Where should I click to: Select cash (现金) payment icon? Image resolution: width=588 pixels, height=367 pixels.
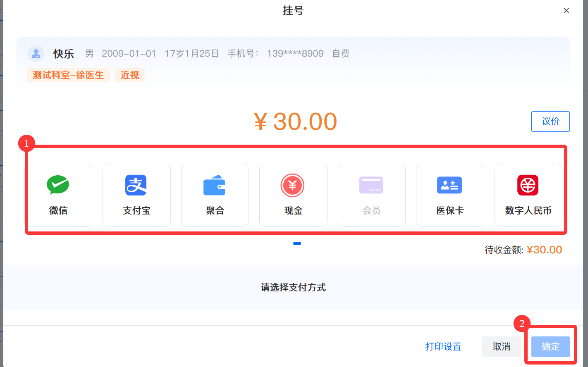(x=293, y=185)
